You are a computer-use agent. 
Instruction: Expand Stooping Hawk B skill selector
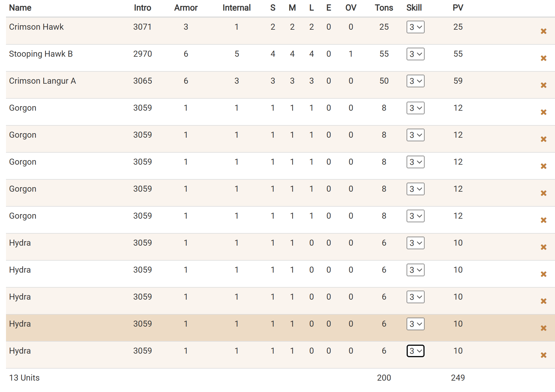(415, 54)
